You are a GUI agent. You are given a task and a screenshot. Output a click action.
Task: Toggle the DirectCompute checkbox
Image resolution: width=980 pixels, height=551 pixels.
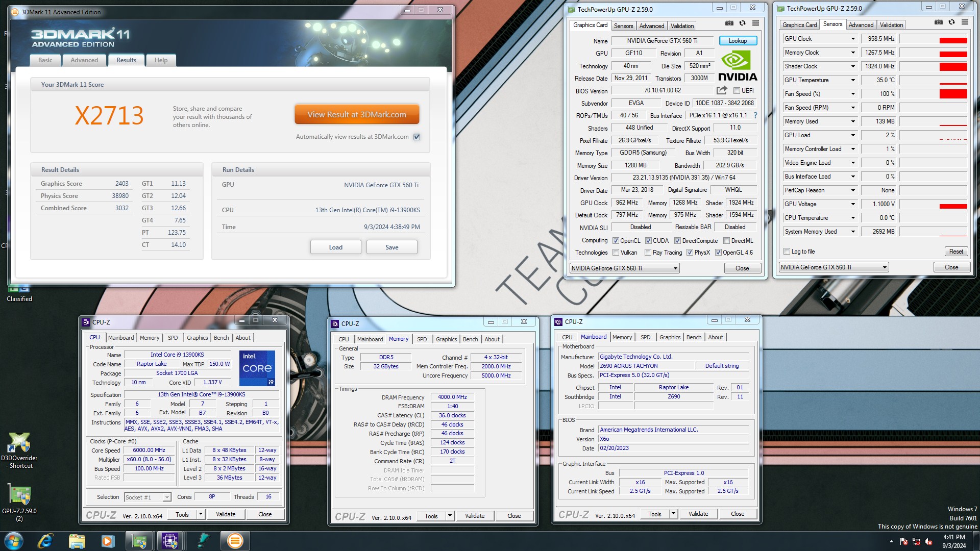(x=677, y=241)
